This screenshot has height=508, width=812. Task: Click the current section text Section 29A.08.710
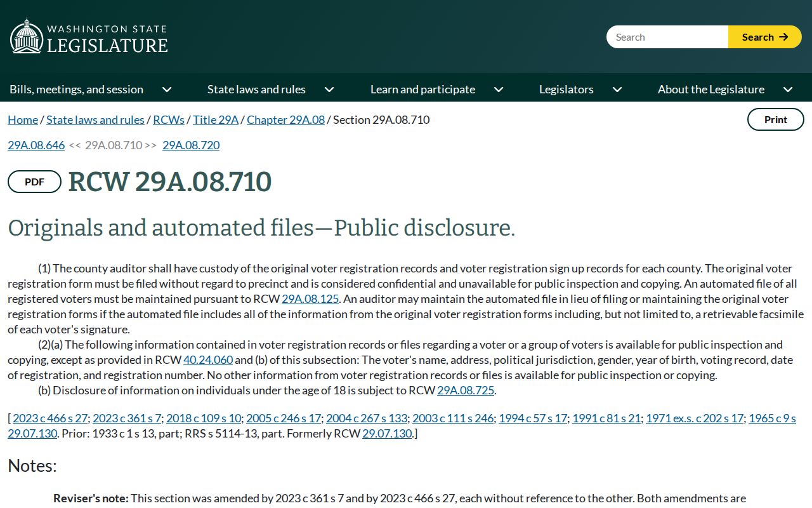click(381, 119)
